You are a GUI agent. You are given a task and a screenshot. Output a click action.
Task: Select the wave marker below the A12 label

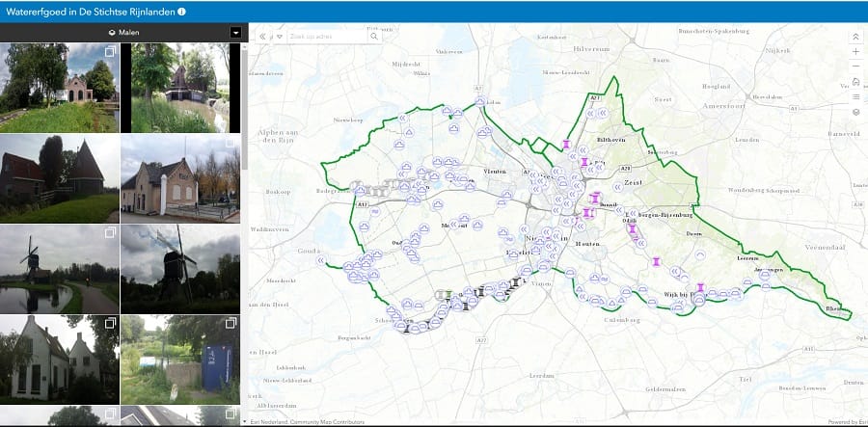(375, 211)
